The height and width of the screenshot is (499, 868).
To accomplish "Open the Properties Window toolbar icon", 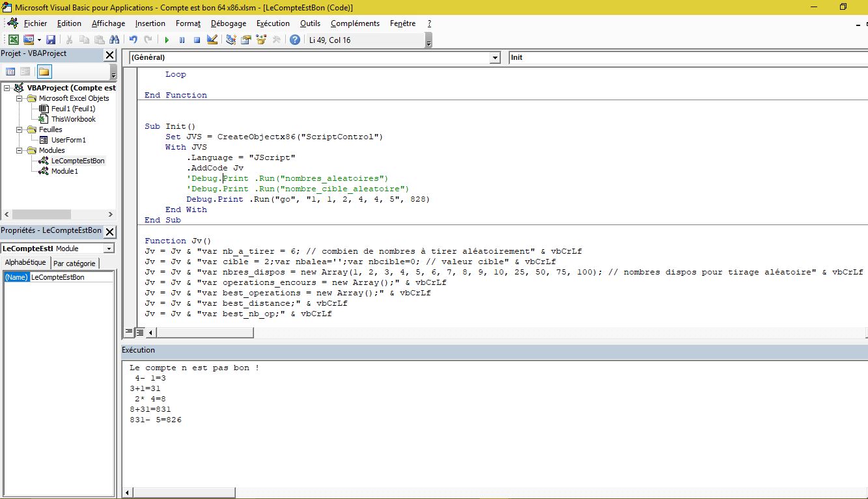I will click(x=246, y=40).
